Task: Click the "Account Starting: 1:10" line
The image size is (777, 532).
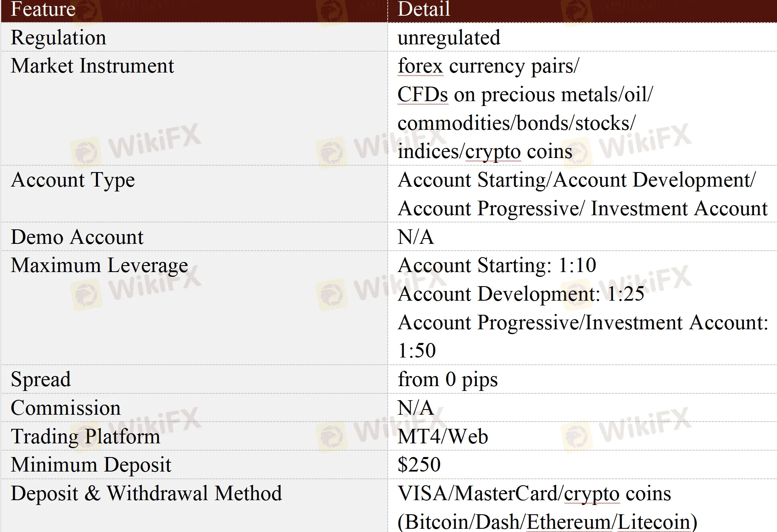Action: pos(497,265)
